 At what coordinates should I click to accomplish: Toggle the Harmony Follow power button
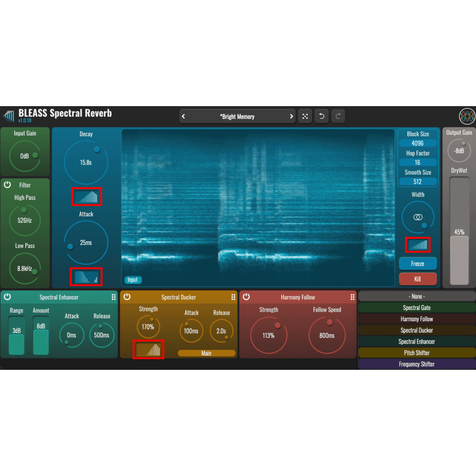point(246,297)
